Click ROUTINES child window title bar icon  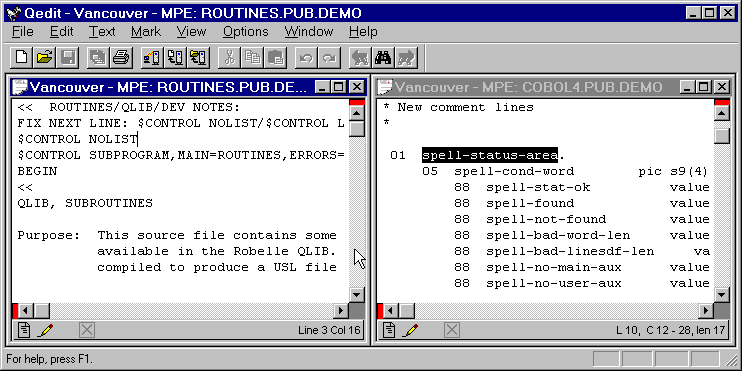point(21,87)
